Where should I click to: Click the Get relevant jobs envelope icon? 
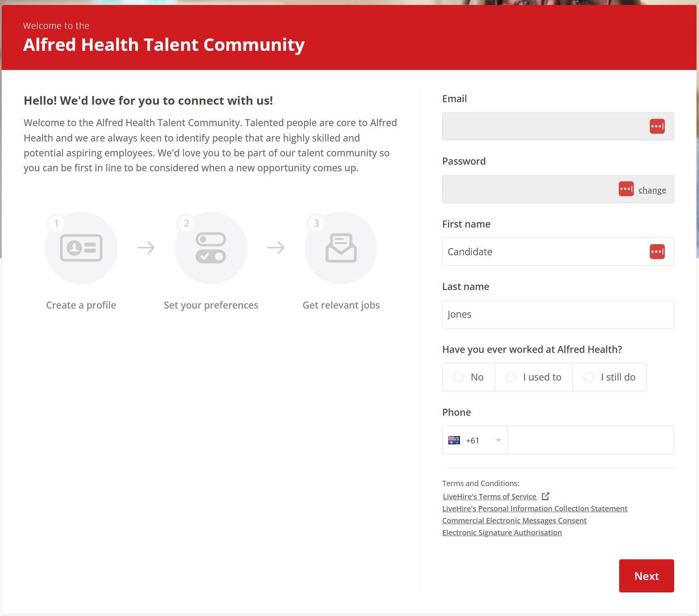341,248
